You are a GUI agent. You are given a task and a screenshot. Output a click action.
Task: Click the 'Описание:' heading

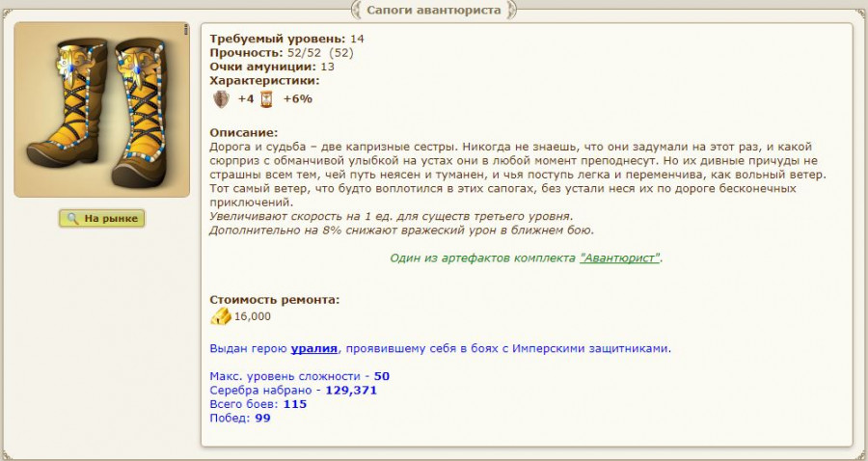pyautogui.click(x=244, y=133)
